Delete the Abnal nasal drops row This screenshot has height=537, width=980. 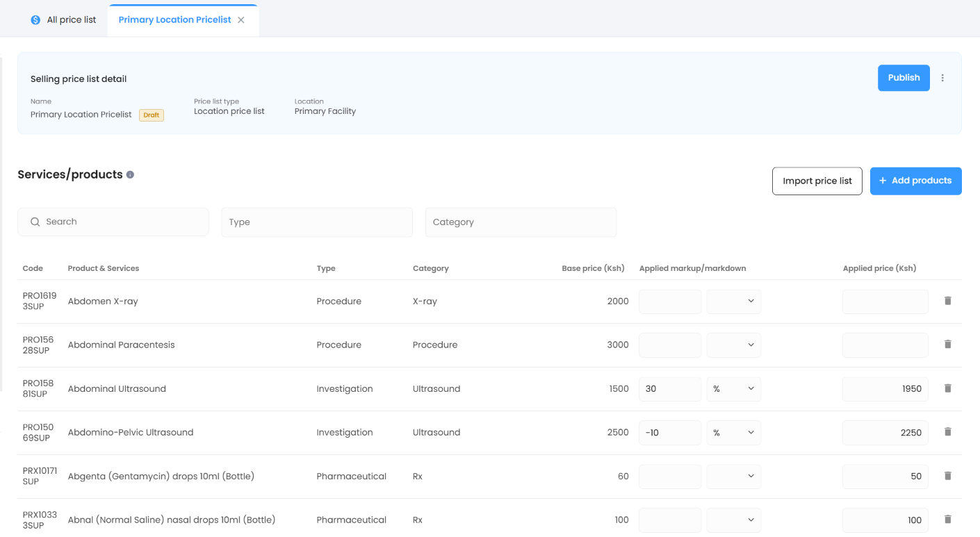(947, 519)
